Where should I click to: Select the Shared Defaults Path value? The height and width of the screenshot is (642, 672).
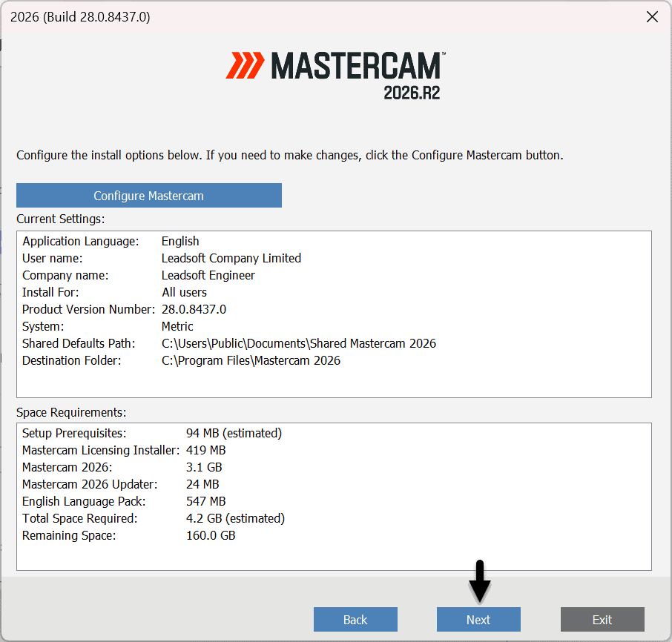tap(299, 343)
